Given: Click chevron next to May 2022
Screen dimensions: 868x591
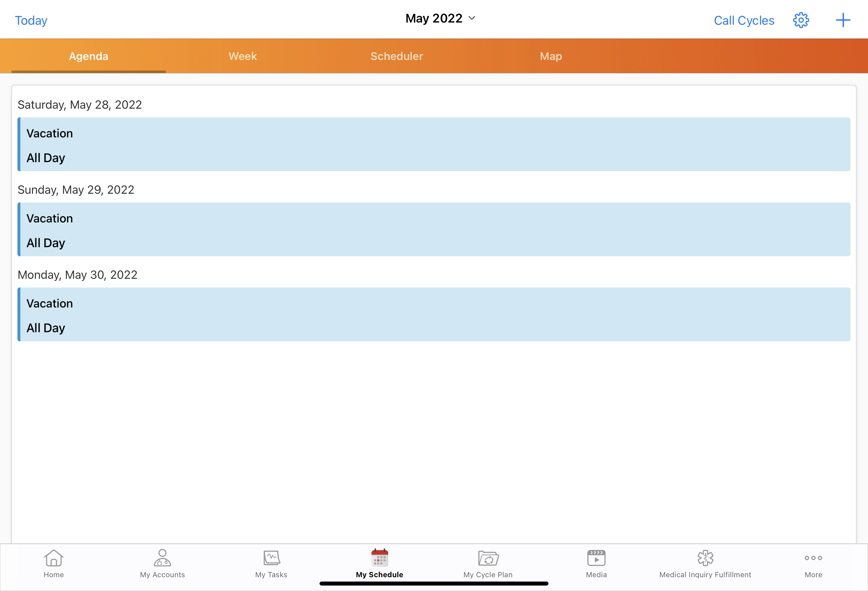Looking at the screenshot, I should tap(472, 18).
